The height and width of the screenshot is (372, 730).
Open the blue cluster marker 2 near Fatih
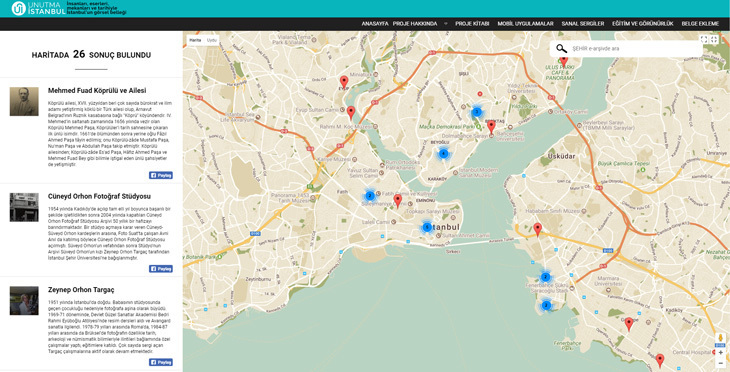point(370,196)
